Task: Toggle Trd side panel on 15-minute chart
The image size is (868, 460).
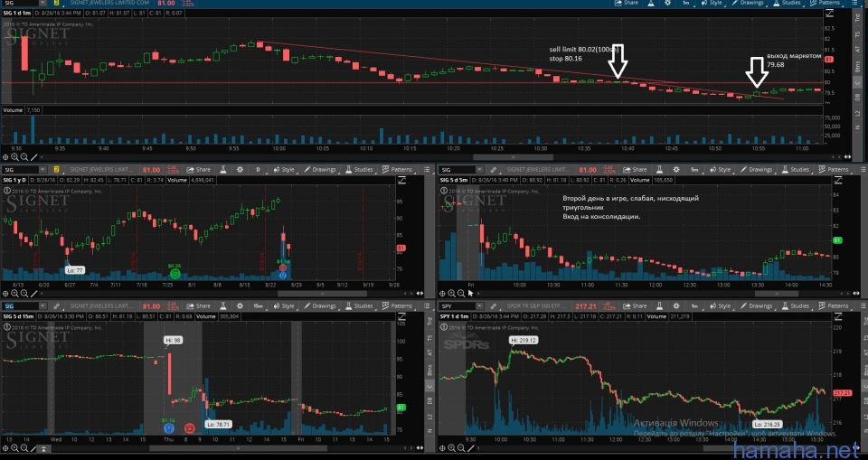Action: point(430,321)
